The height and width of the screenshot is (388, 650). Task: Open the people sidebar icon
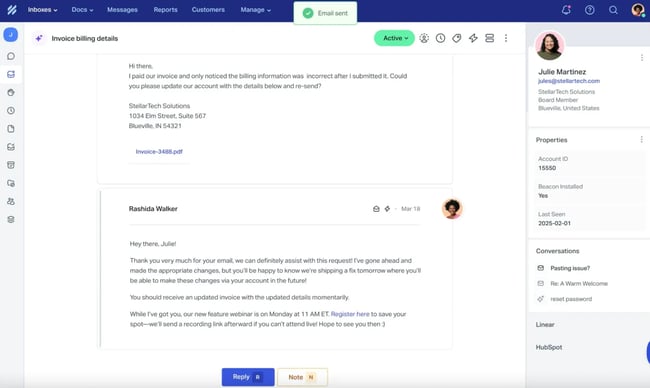[11, 201]
